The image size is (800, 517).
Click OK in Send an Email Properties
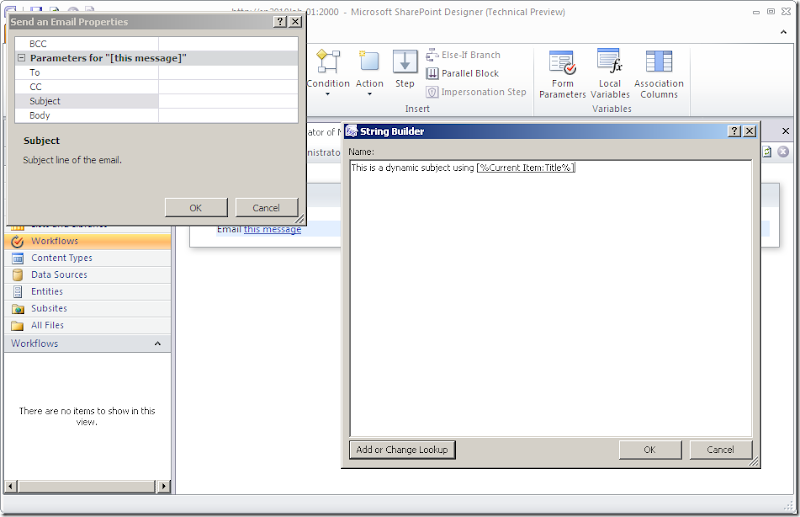pos(196,208)
